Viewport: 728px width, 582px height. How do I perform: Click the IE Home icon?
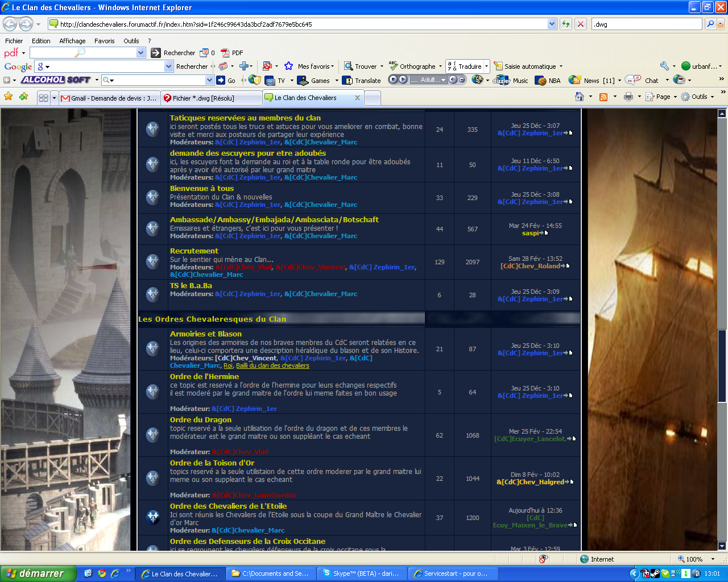[x=580, y=97]
